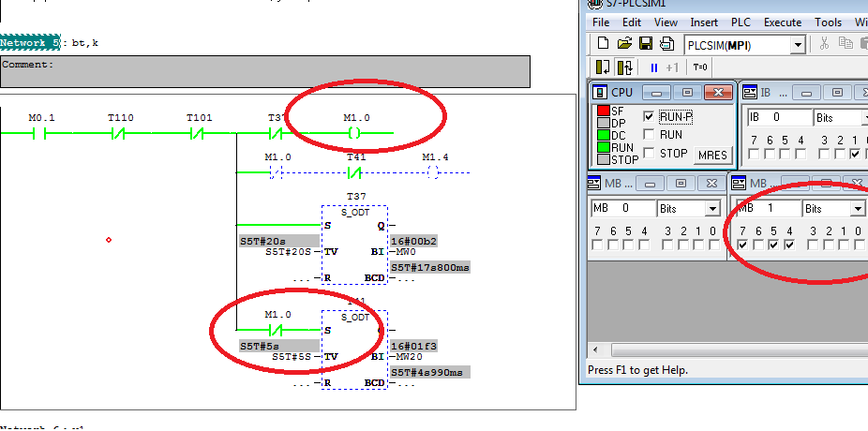Check the RUN mode checkbox

point(649,134)
